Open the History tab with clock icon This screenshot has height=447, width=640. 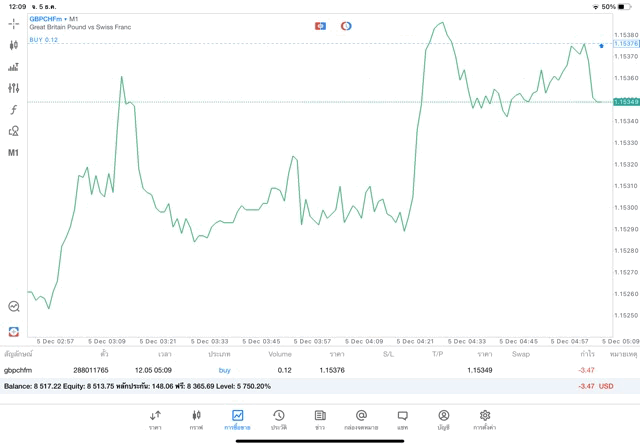tap(279, 420)
